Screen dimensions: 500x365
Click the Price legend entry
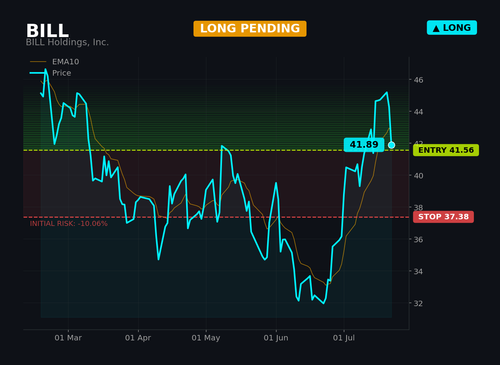pyautogui.click(x=50, y=73)
